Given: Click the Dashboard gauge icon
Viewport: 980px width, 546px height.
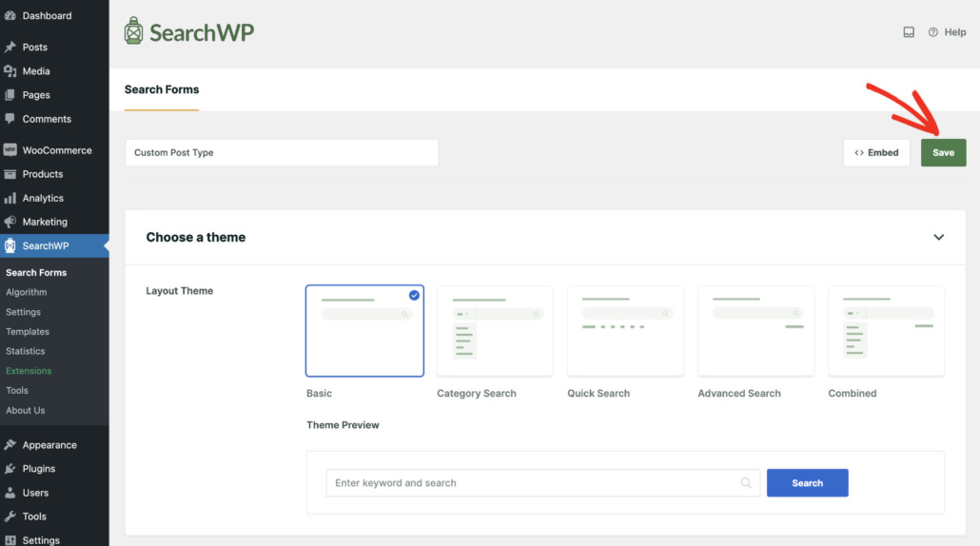Looking at the screenshot, I should [10, 15].
